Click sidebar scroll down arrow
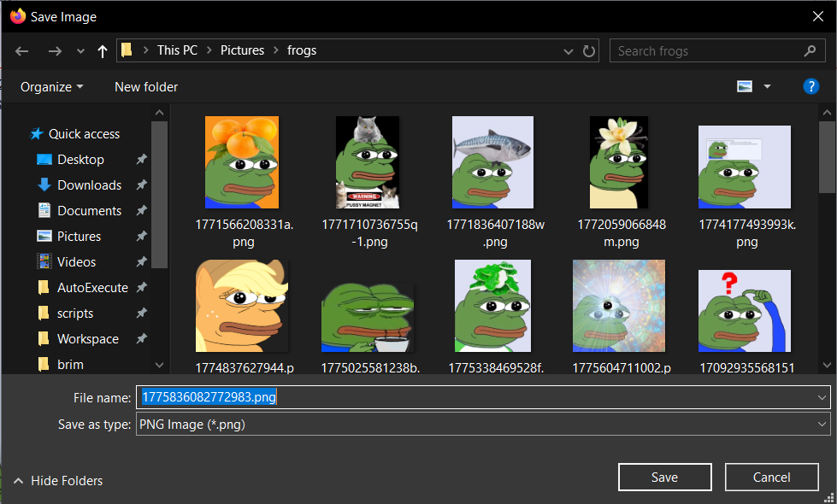This screenshot has height=504, width=837. 159,365
